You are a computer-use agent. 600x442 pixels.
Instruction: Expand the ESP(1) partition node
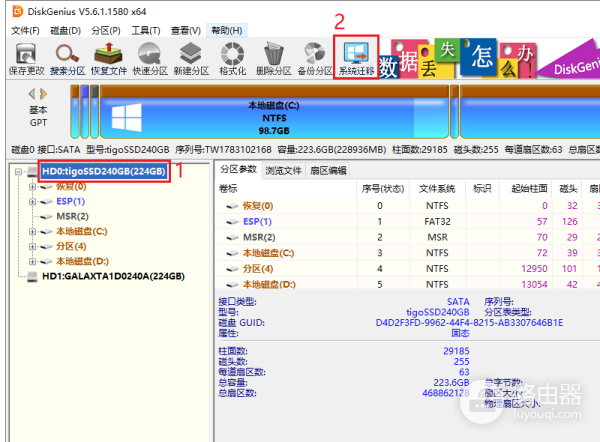click(33, 201)
